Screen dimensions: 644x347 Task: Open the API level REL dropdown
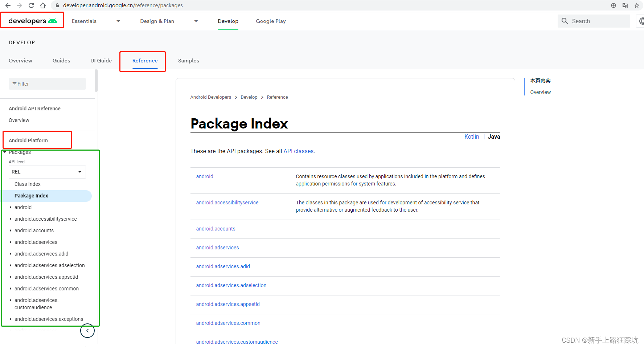pos(47,172)
